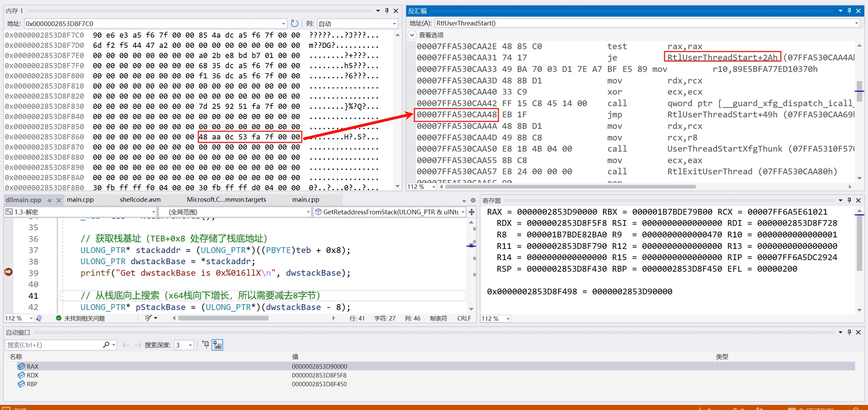This screenshot has width=868, height=410.
Task: Click the breakpoint marker on line 39
Action: pos(8,272)
